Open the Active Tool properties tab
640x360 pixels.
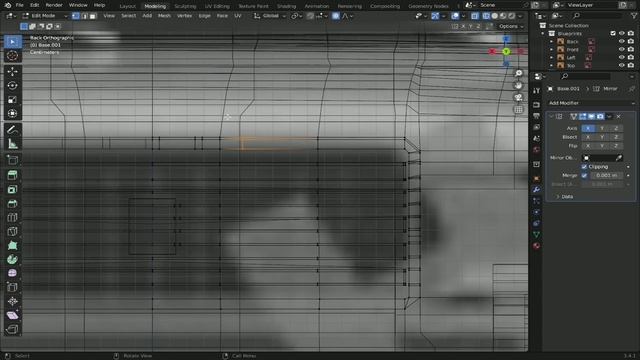tap(536, 90)
